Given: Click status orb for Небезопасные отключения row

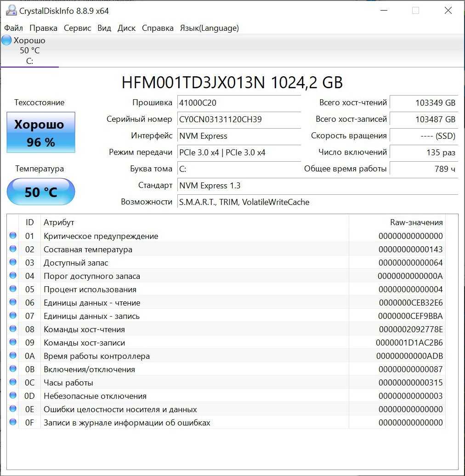Looking at the screenshot, I should (13, 396).
